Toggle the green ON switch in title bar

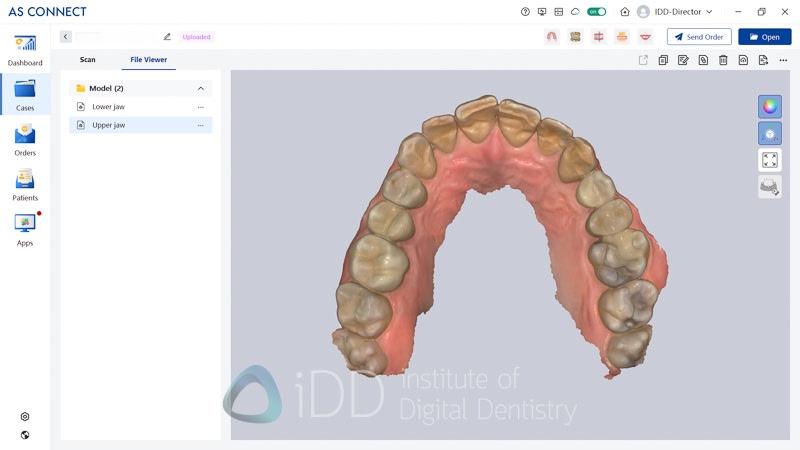pyautogui.click(x=597, y=12)
